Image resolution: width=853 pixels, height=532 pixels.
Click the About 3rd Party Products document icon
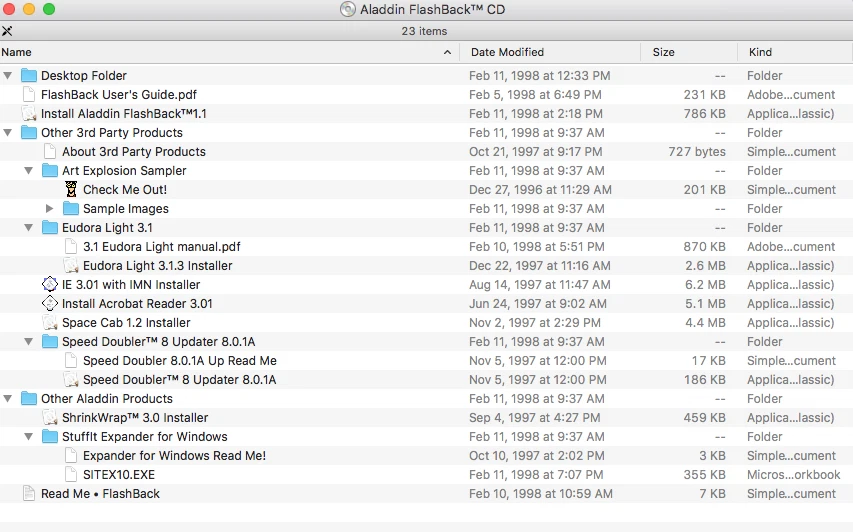coord(50,152)
